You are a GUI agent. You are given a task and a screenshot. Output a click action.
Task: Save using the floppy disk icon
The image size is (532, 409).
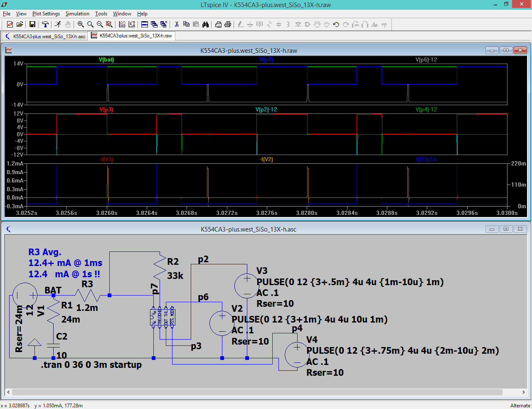pyautogui.click(x=32, y=25)
